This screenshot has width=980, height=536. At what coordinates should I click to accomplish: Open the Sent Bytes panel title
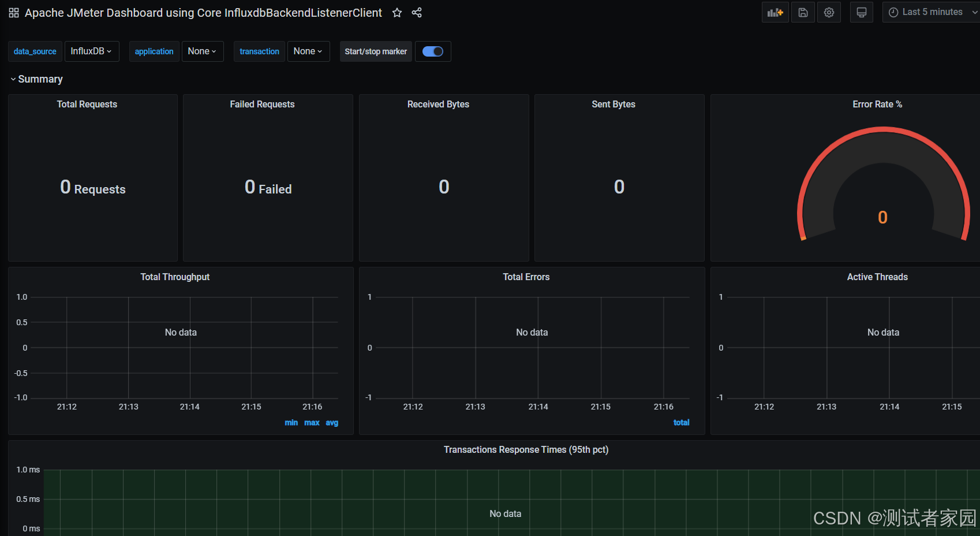(x=614, y=105)
